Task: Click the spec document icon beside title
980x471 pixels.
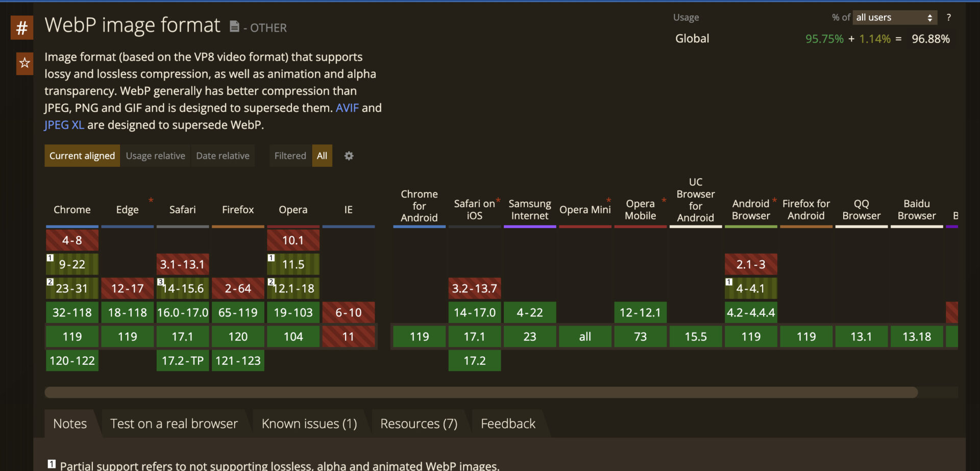Action: click(234, 27)
